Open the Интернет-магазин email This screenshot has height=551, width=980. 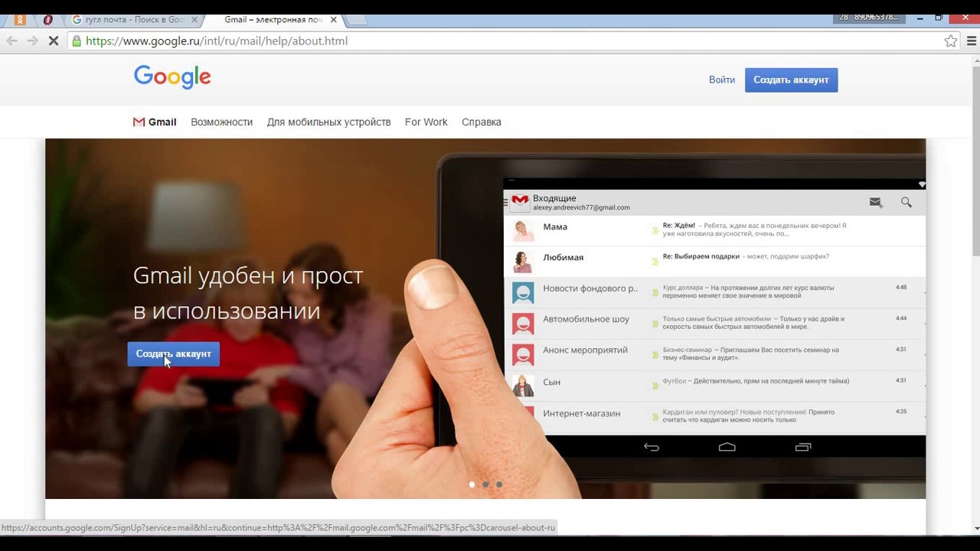[714, 417]
